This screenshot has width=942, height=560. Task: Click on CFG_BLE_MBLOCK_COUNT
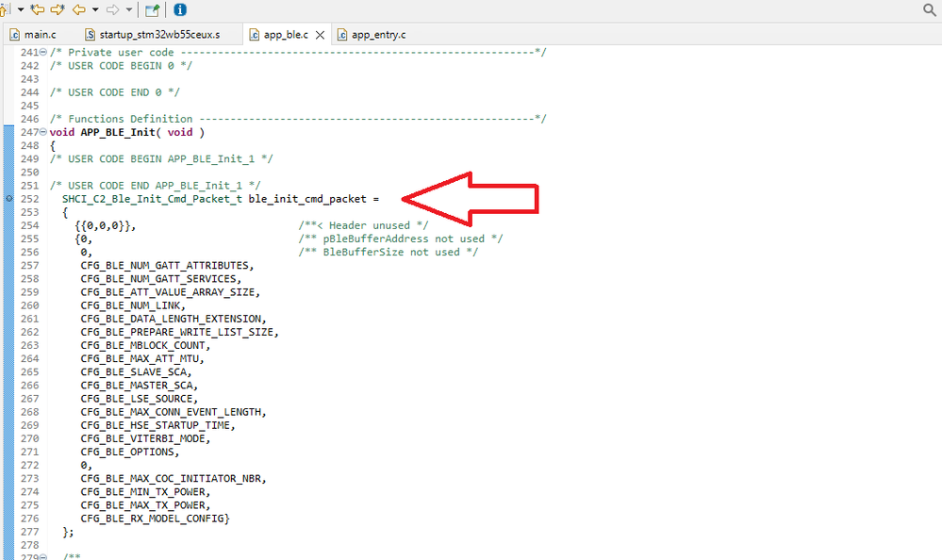(143, 345)
